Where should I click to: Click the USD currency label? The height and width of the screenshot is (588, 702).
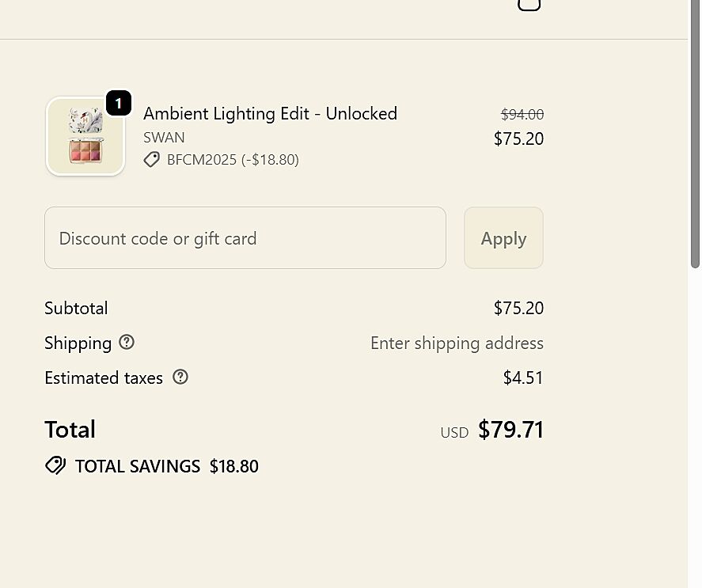[454, 433]
